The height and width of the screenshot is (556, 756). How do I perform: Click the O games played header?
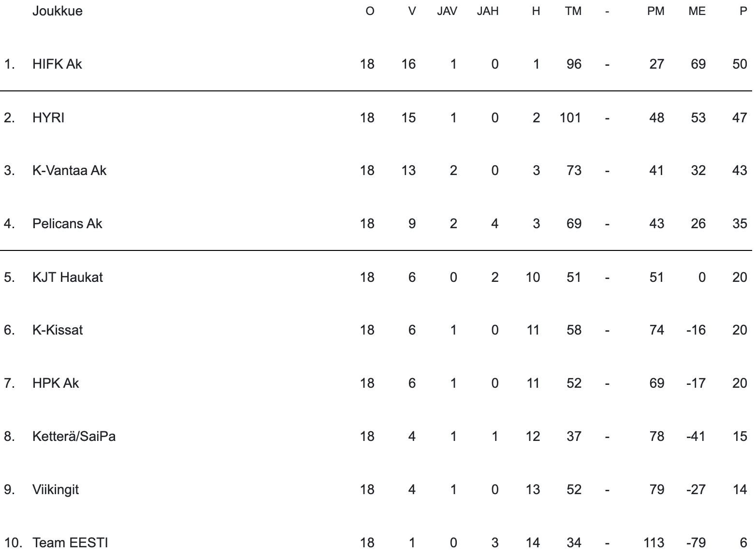coord(370,11)
